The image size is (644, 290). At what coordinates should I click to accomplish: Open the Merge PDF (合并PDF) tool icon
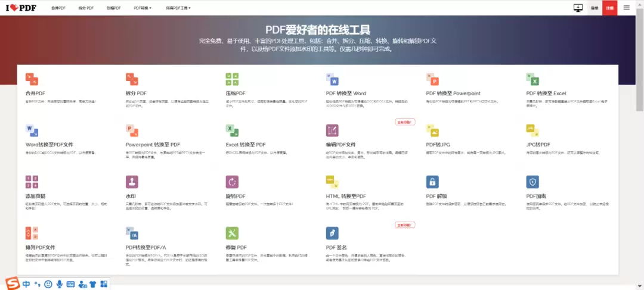click(32, 79)
